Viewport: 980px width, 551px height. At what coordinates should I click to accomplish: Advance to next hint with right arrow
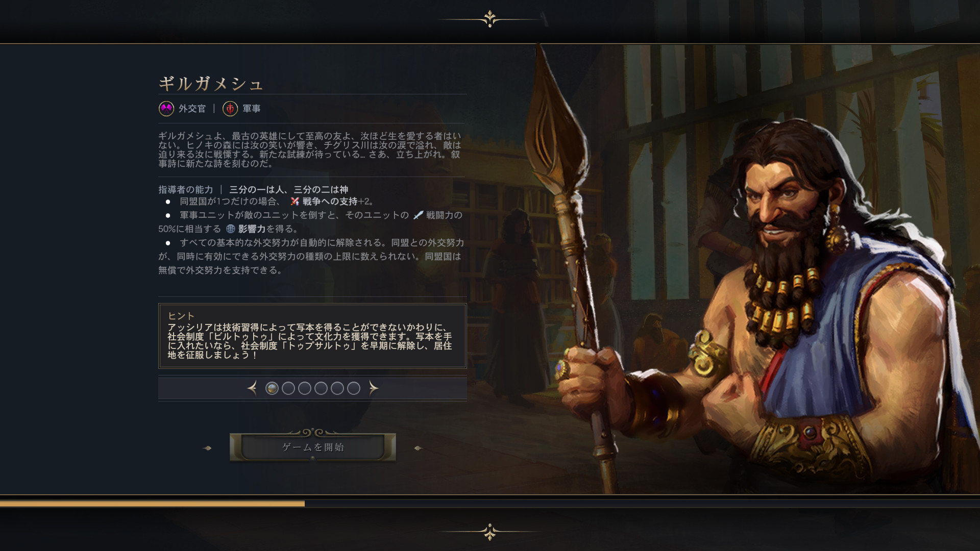[374, 388]
